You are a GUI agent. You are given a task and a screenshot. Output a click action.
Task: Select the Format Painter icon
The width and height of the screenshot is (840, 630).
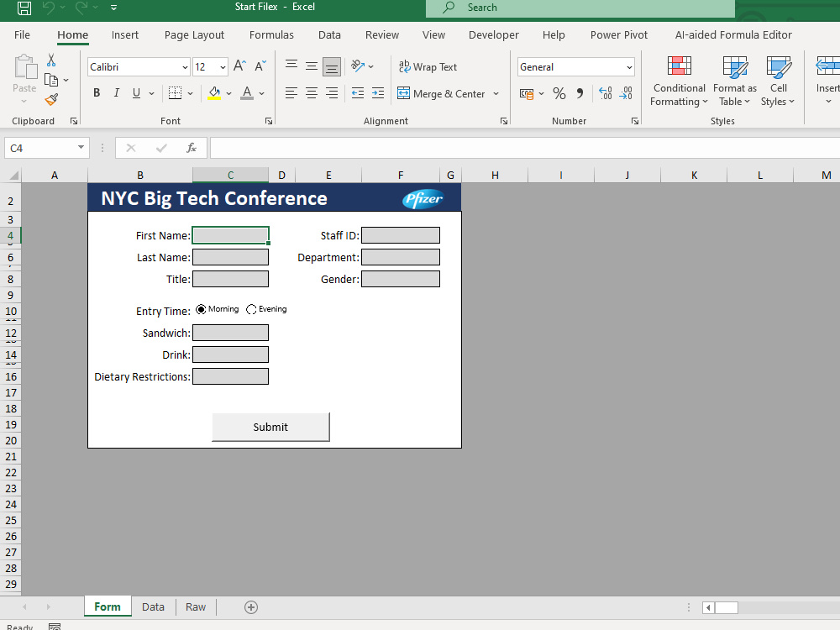click(x=50, y=99)
